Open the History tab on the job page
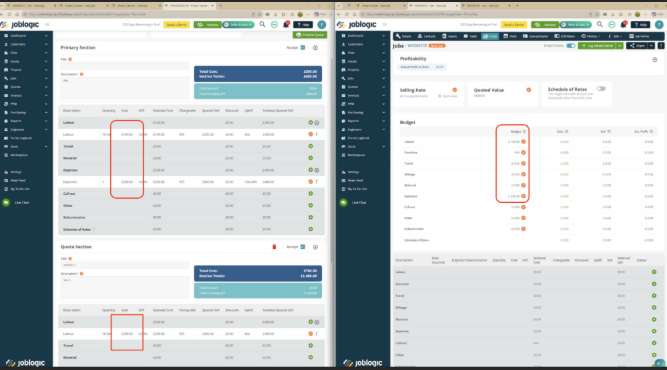The image size is (667, 370). (x=591, y=36)
